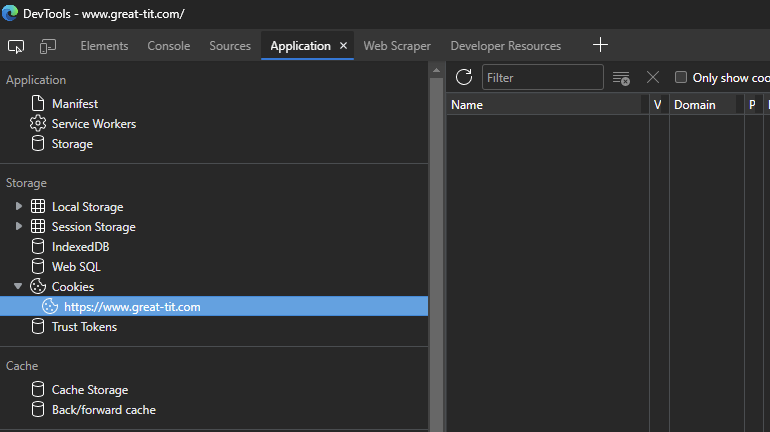Open the Web SQL entry
Image resolution: width=770 pixels, height=432 pixels.
(x=76, y=267)
